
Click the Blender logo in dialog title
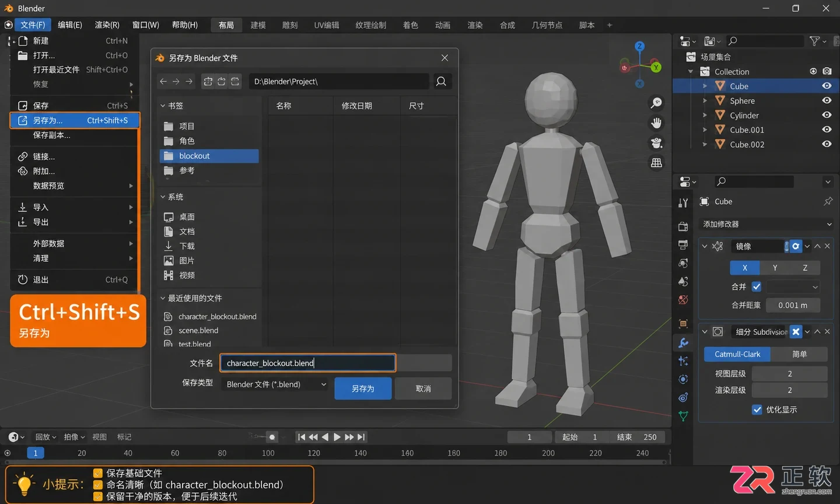[x=160, y=58]
